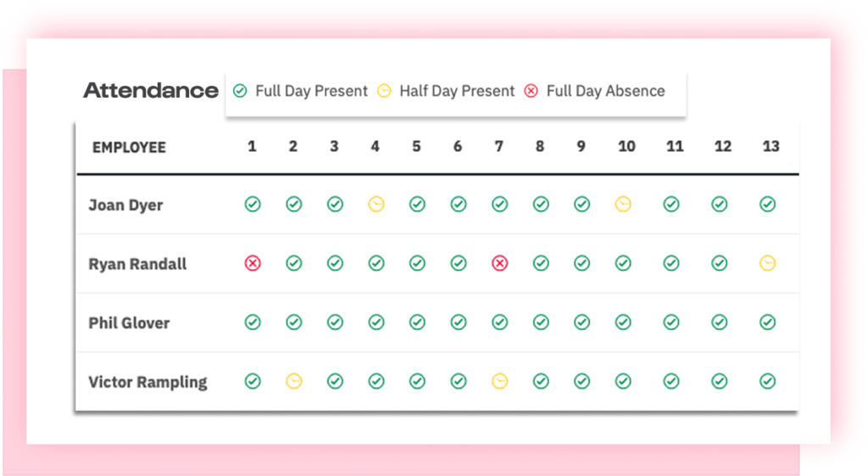Click Joan Dyer's present checkmark on day 13

[768, 204]
